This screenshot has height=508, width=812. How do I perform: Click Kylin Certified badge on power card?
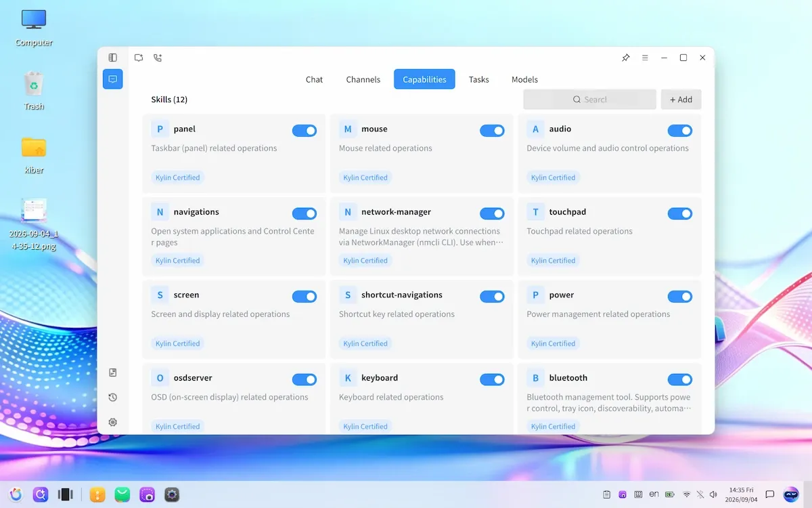coord(554,343)
